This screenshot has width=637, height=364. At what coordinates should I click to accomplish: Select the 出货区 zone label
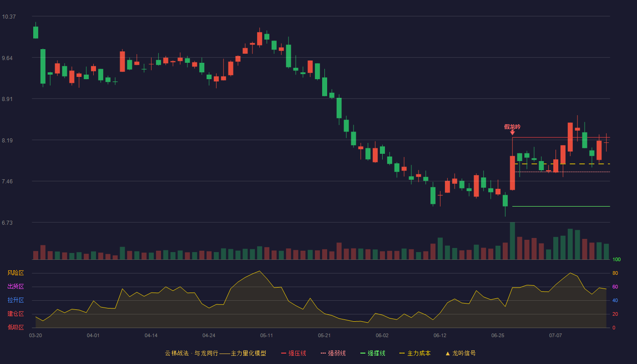click(x=15, y=287)
